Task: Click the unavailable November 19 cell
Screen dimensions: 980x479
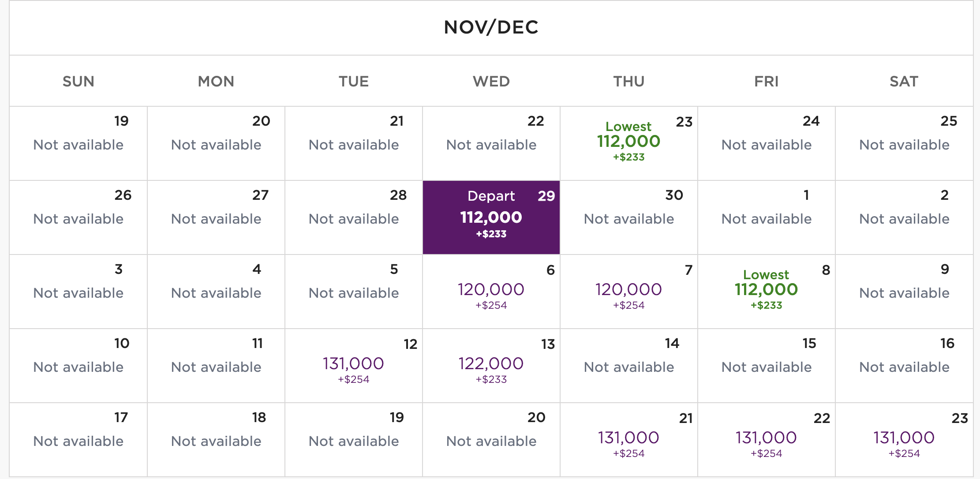Action: tap(79, 143)
